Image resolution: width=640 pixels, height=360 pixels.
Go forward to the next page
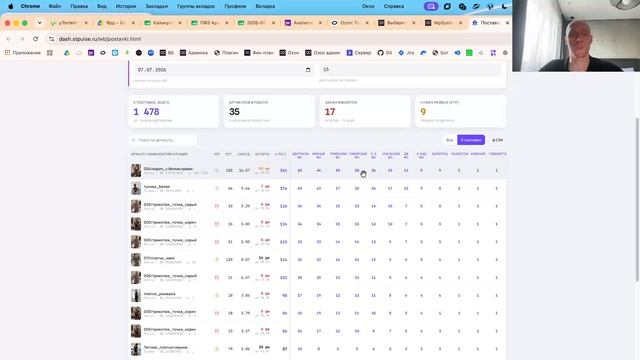[x=22, y=39]
